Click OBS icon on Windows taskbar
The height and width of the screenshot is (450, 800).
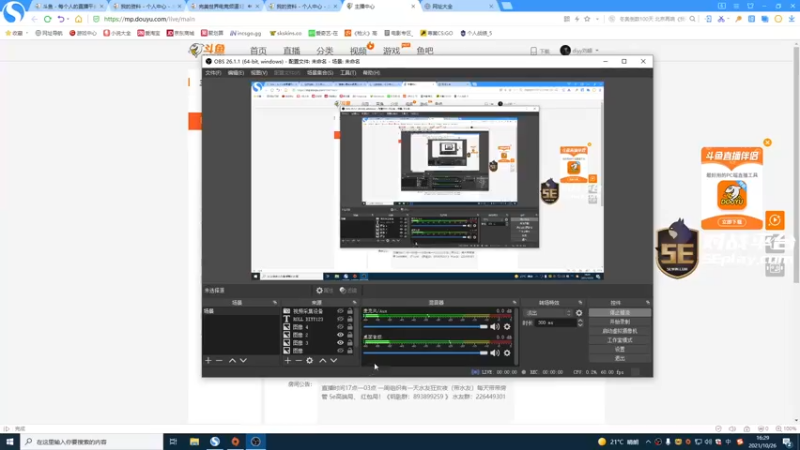256,442
